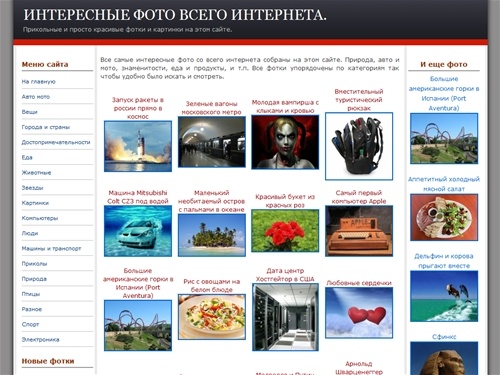Viewport: 500px width, 375px height.
Task: Open the Sphinx photo thumbnail
Action: coord(444,358)
